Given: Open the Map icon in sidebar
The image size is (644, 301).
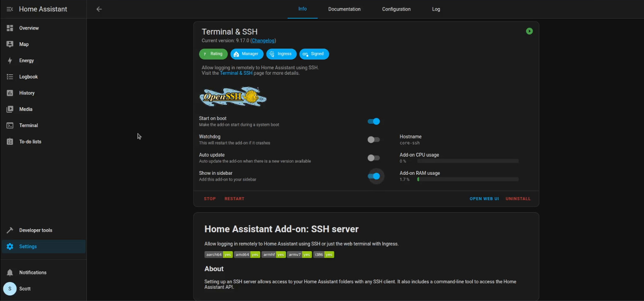Looking at the screenshot, I should click(x=10, y=44).
